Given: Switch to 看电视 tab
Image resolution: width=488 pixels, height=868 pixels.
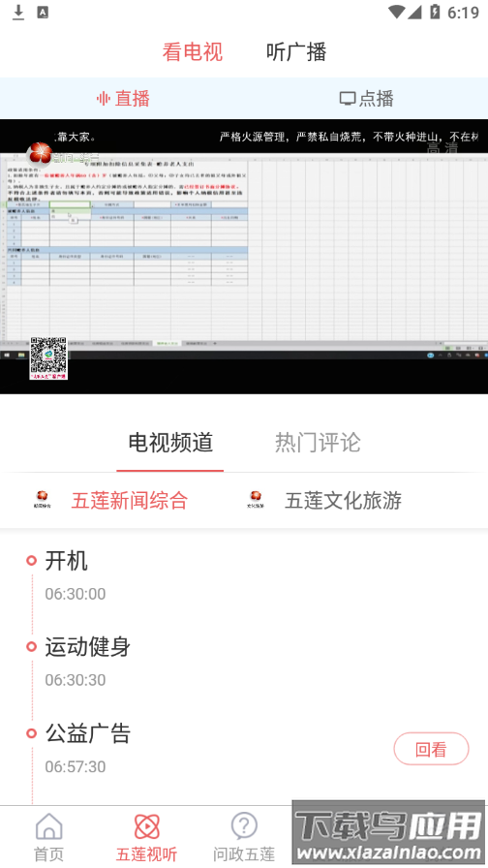Looking at the screenshot, I should [x=192, y=52].
